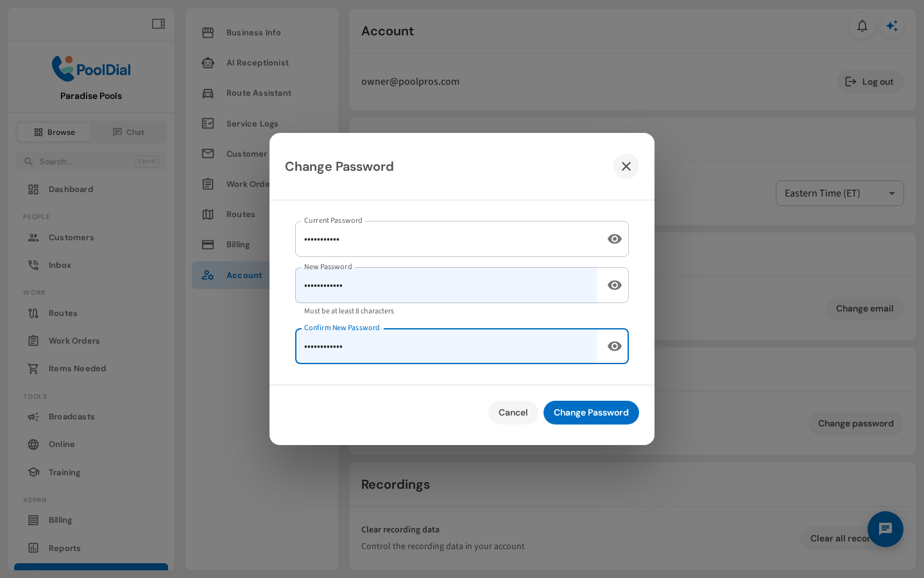The width and height of the screenshot is (924, 578).
Task: Show the current password text
Action: tap(615, 239)
